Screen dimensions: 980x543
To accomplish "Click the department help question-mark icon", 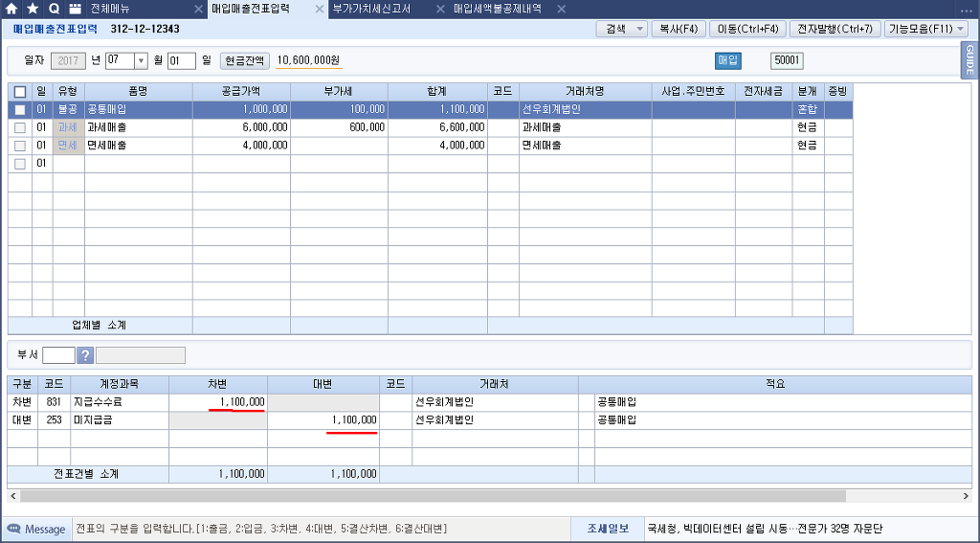I will [x=85, y=355].
